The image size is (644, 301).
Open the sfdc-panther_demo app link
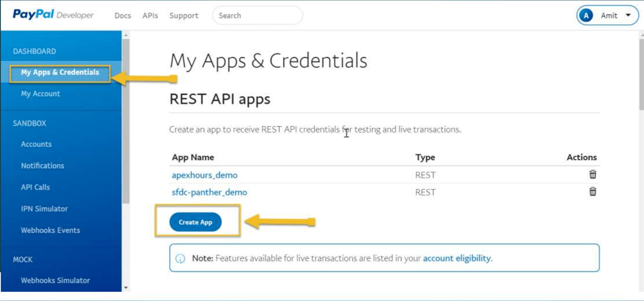[209, 192]
